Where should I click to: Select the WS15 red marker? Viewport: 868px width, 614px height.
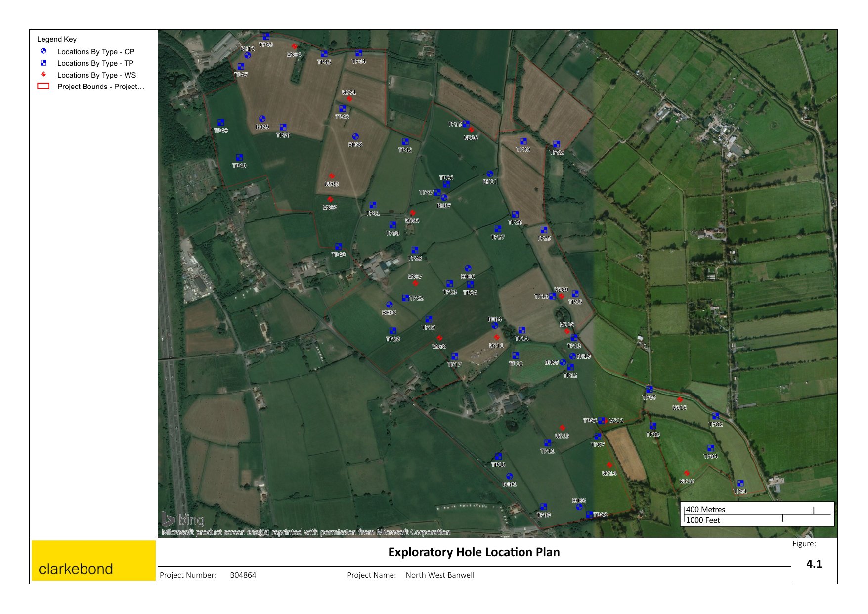(680, 400)
